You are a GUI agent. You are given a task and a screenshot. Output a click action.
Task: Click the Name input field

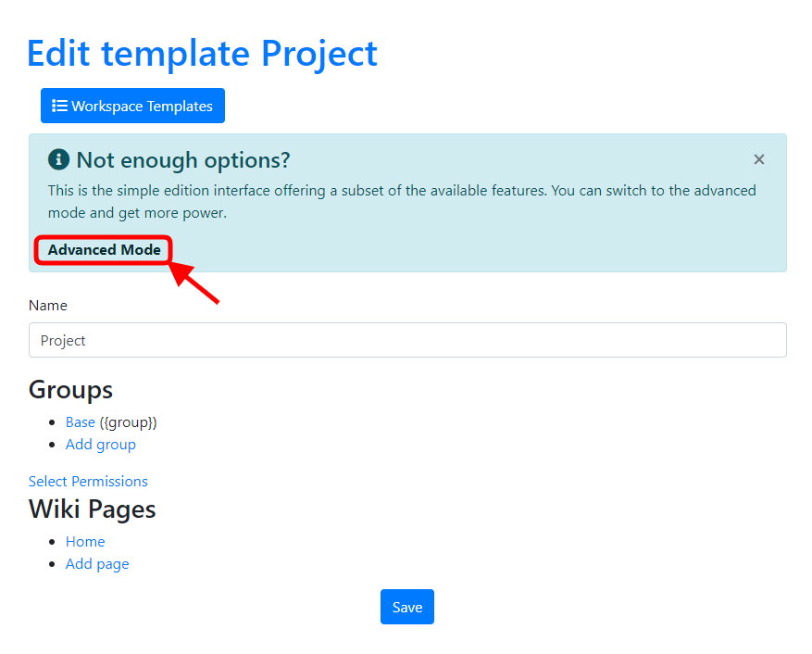click(407, 340)
